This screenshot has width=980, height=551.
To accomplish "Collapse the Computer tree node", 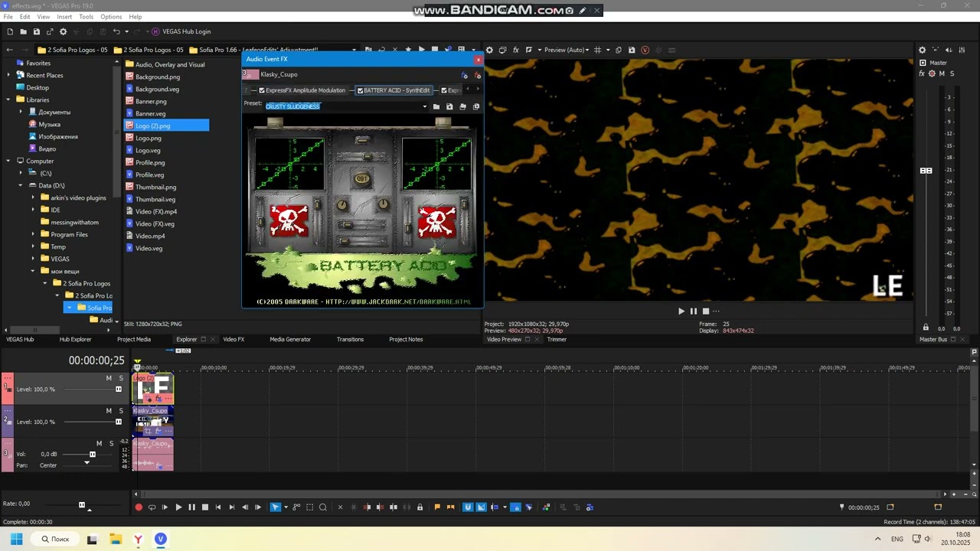I will (x=8, y=161).
